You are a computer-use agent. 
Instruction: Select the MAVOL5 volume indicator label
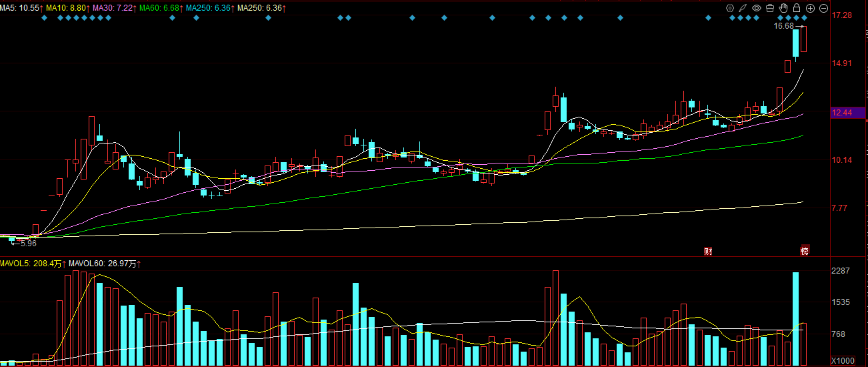point(31,264)
